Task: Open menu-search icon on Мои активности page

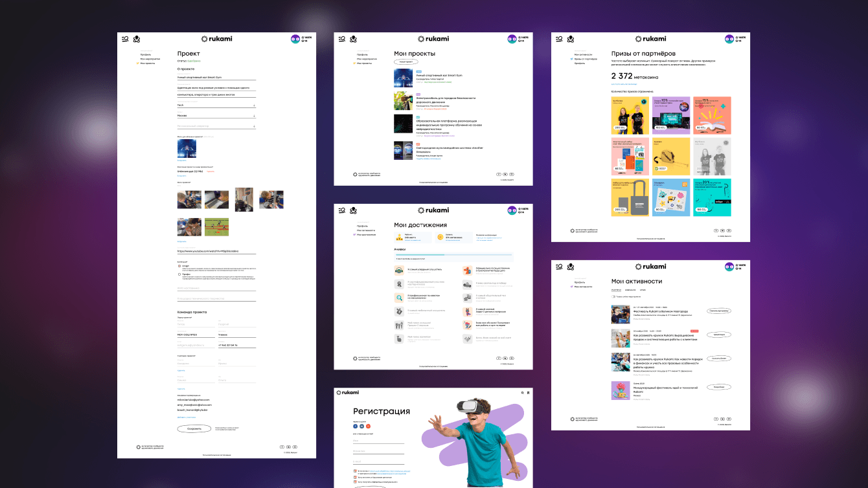Action: pyautogui.click(x=559, y=266)
